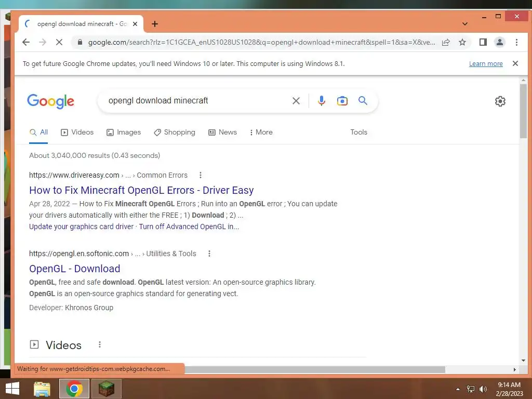Image resolution: width=532 pixels, height=399 pixels.
Task: Click the forward navigation arrow
Action: tap(43, 42)
